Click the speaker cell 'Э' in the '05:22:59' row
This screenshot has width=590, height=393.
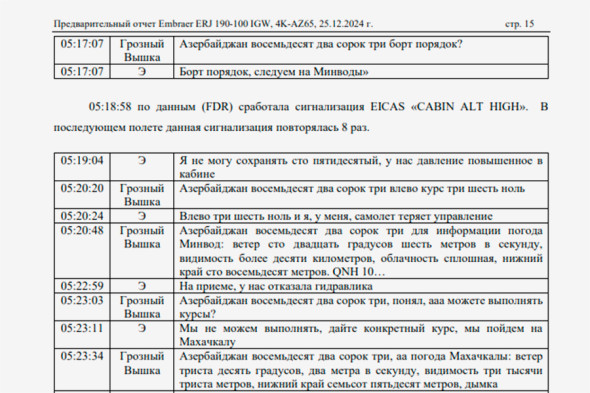click(142, 286)
